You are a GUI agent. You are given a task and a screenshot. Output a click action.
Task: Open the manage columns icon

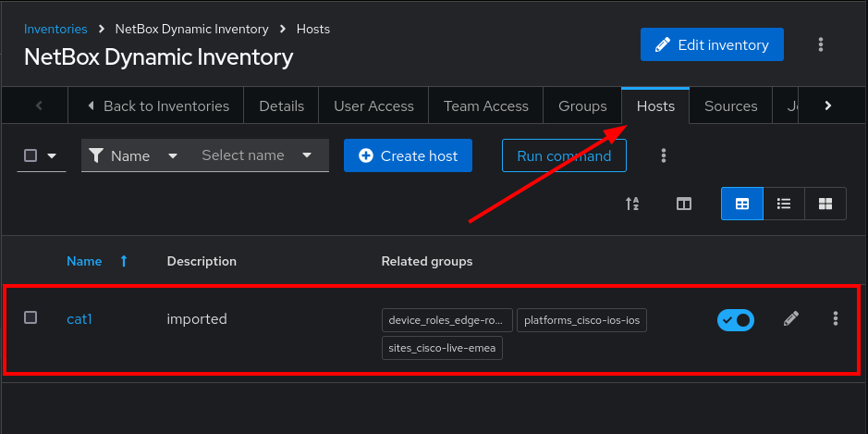(x=684, y=204)
